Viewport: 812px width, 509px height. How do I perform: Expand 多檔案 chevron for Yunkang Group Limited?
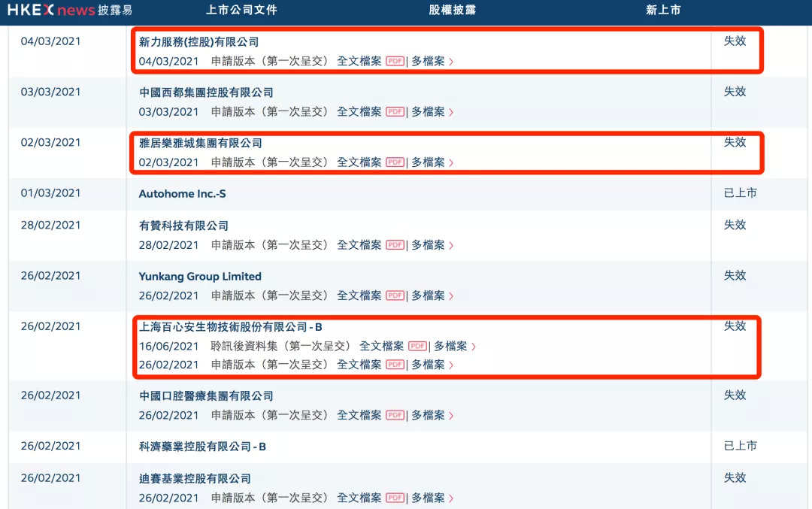click(x=452, y=296)
